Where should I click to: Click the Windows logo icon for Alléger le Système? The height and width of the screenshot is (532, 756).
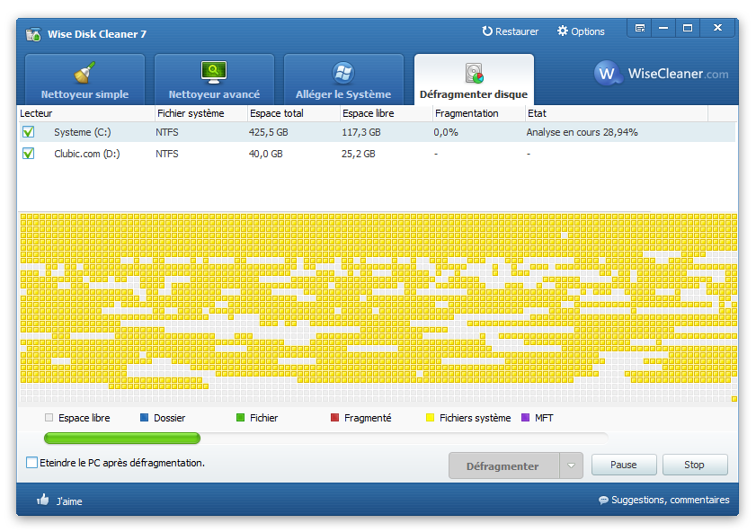tap(342, 72)
